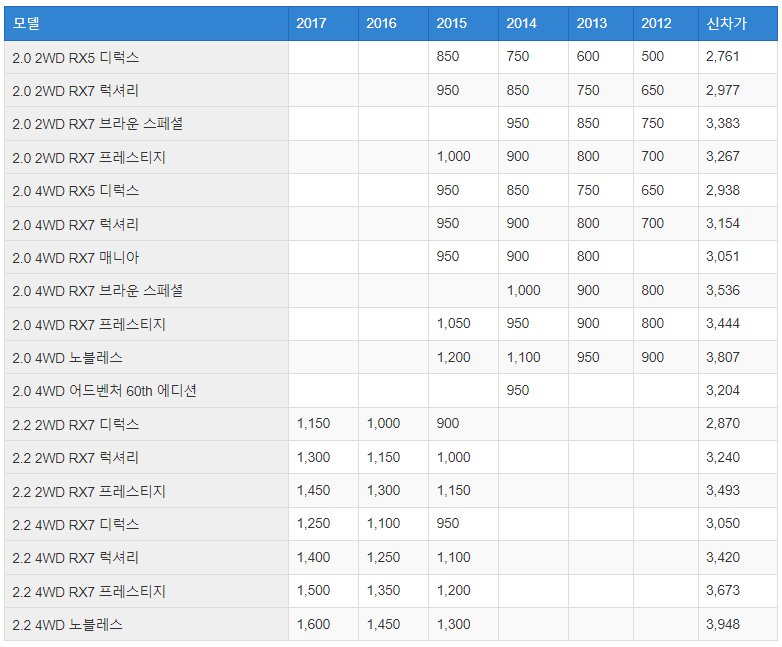This screenshot has width=782, height=647.
Task: Select model name 2.2 2WD RX7 프레스티지
Action: click(x=89, y=491)
